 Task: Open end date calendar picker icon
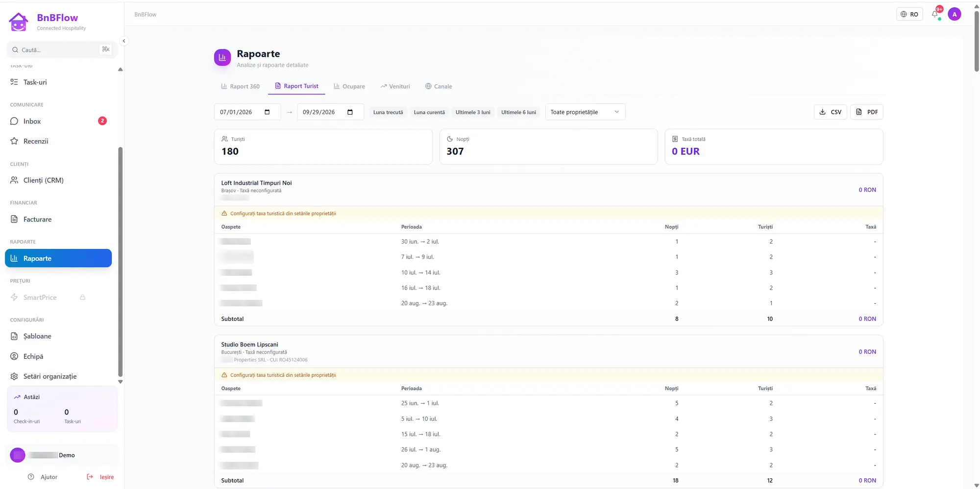click(x=350, y=112)
